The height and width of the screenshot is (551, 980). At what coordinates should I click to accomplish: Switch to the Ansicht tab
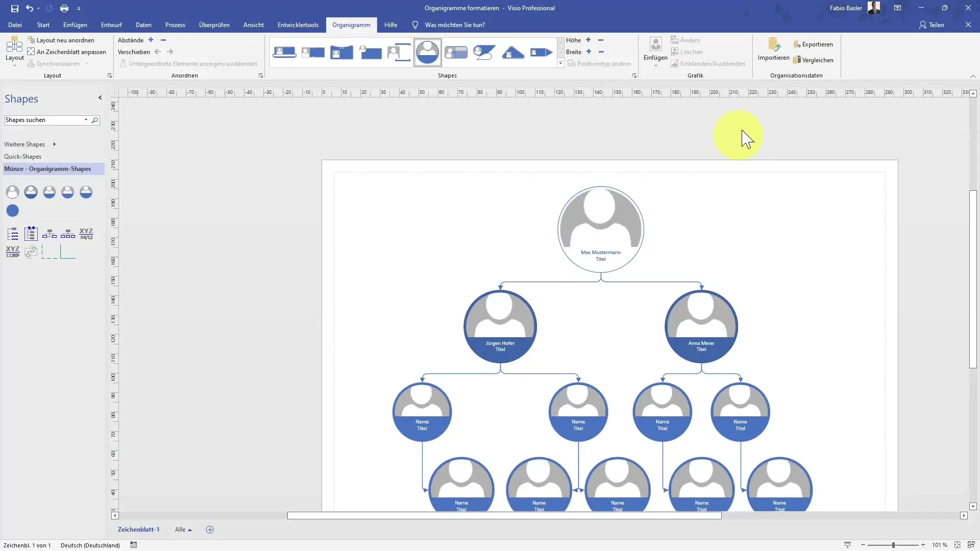[254, 24]
